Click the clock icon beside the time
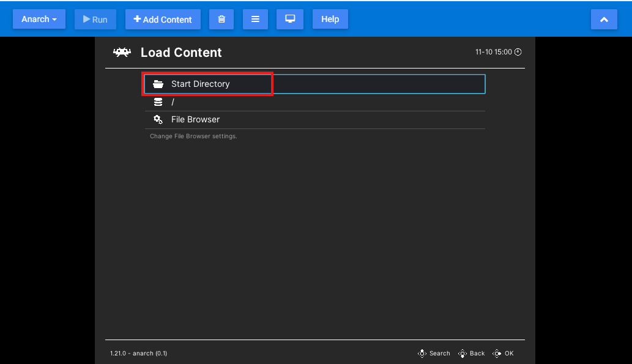Viewport: 632px width, 364px height. coord(518,52)
